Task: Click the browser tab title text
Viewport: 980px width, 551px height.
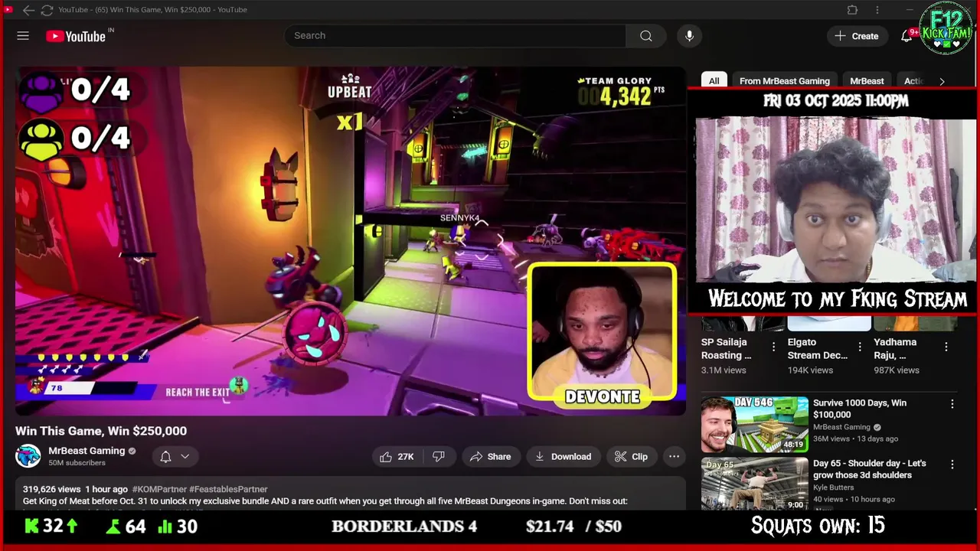Action: [x=152, y=10]
